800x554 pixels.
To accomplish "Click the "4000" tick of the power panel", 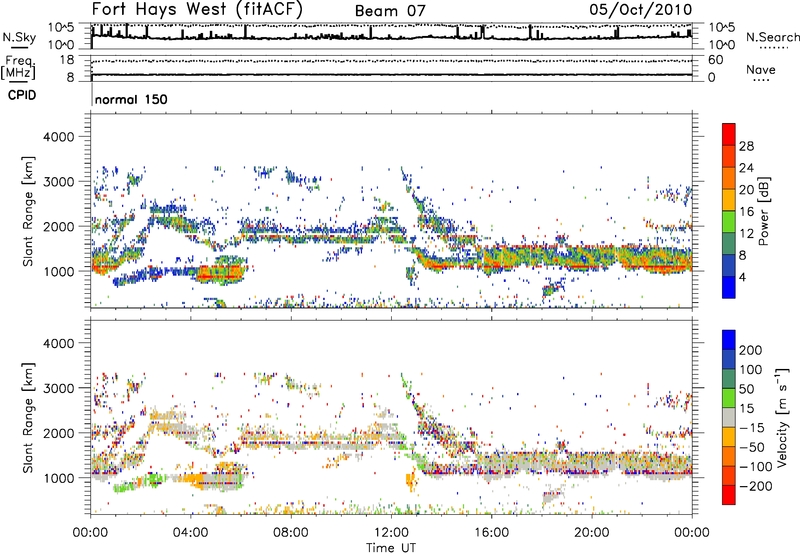I will pos(58,137).
